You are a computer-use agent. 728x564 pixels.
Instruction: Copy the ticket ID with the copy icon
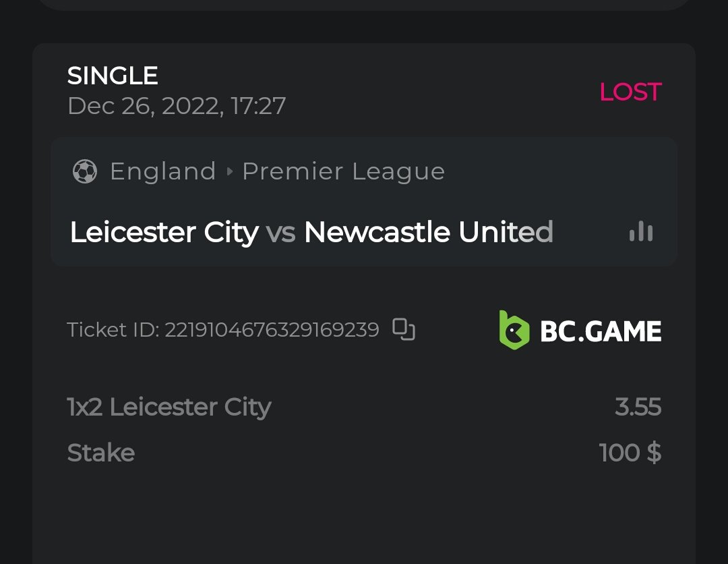[404, 329]
